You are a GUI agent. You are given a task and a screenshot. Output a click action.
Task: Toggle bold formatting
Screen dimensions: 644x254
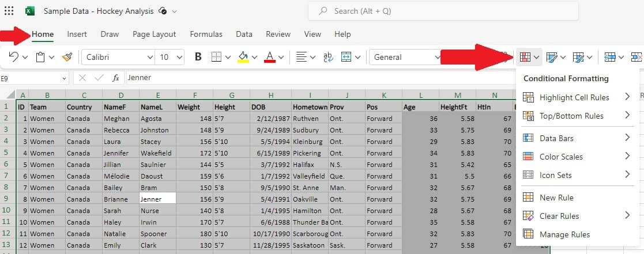[x=198, y=57]
